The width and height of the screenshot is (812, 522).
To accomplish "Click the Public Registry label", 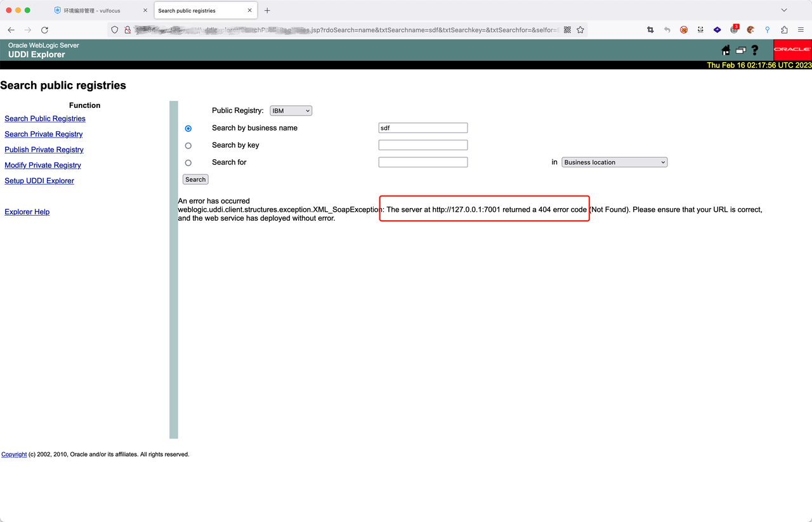I will click(238, 111).
